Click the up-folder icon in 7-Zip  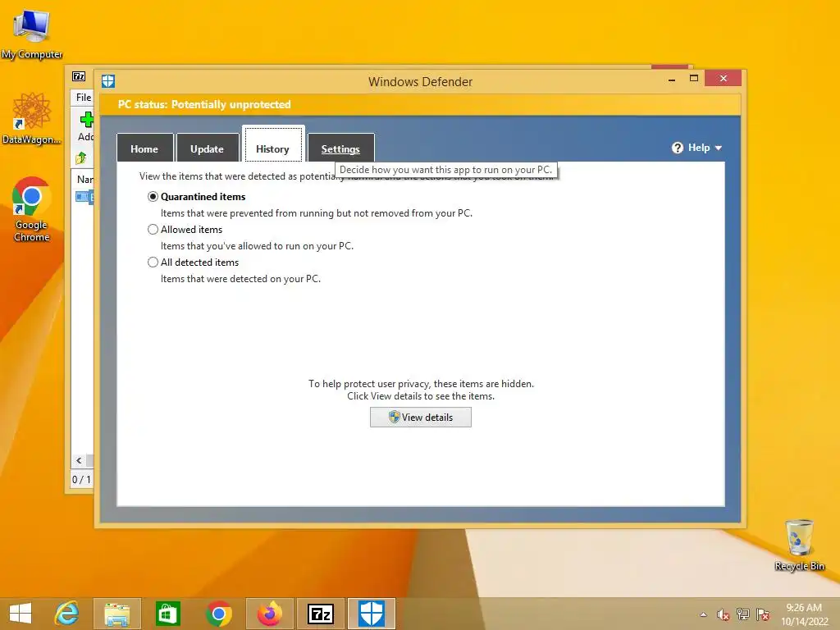(81, 157)
